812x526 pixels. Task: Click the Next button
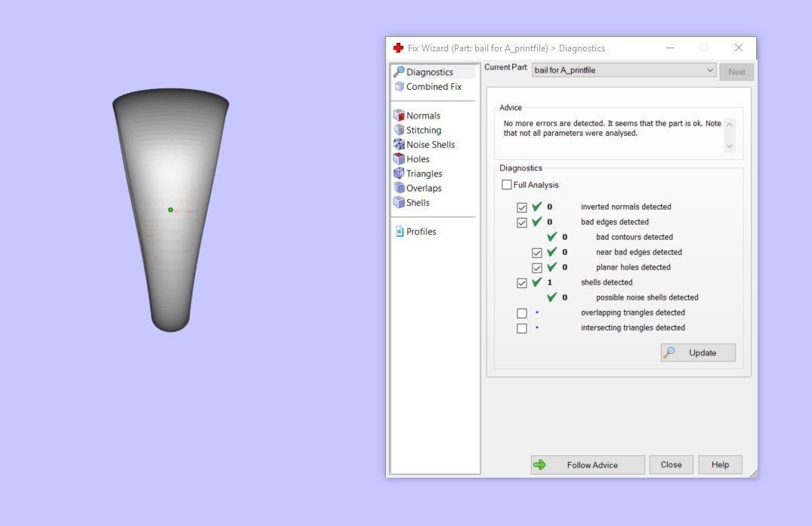coord(736,72)
